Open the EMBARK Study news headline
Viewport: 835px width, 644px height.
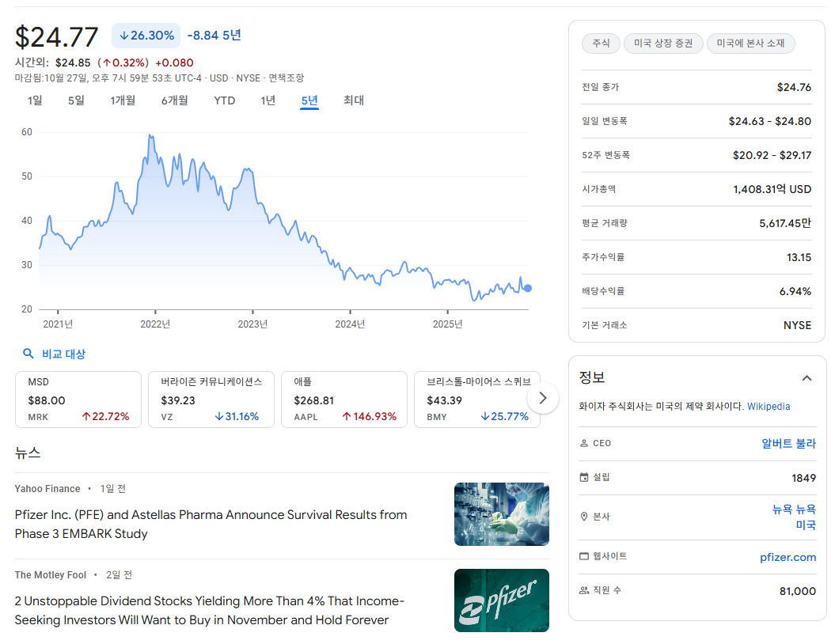(211, 525)
